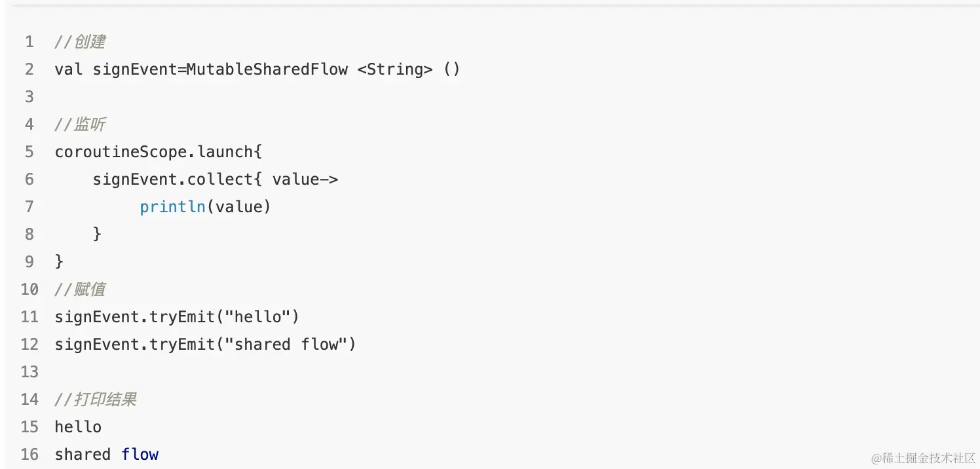The width and height of the screenshot is (980, 469).
Task: Click the blue flow word on line 16
Action: pyautogui.click(x=140, y=455)
